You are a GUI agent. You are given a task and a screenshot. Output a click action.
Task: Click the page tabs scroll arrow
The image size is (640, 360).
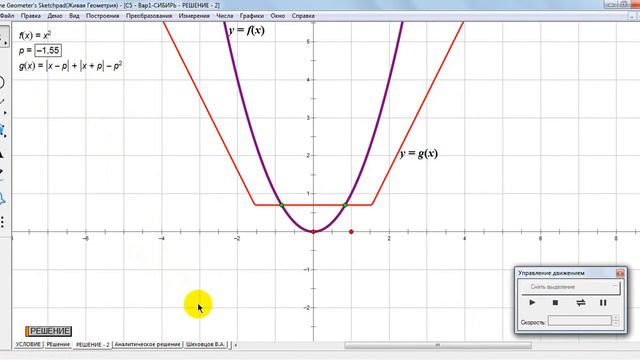pyautogui.click(x=235, y=345)
